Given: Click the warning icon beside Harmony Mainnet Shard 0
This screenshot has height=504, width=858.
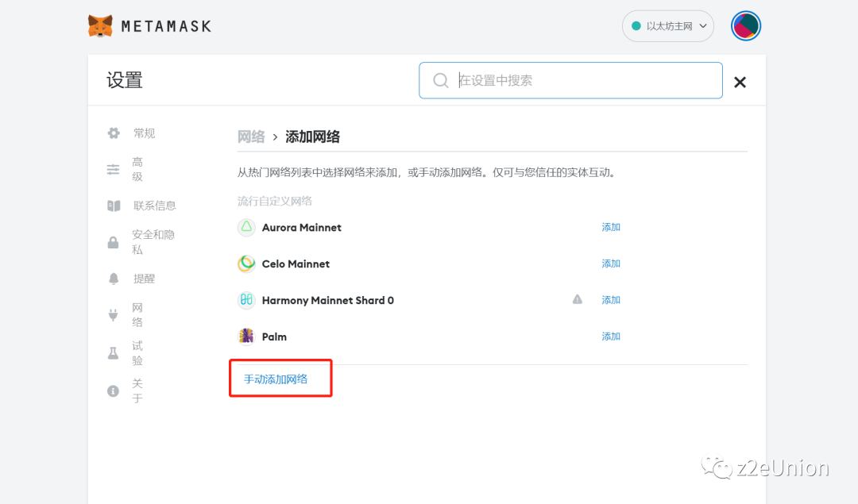Looking at the screenshot, I should click(578, 299).
